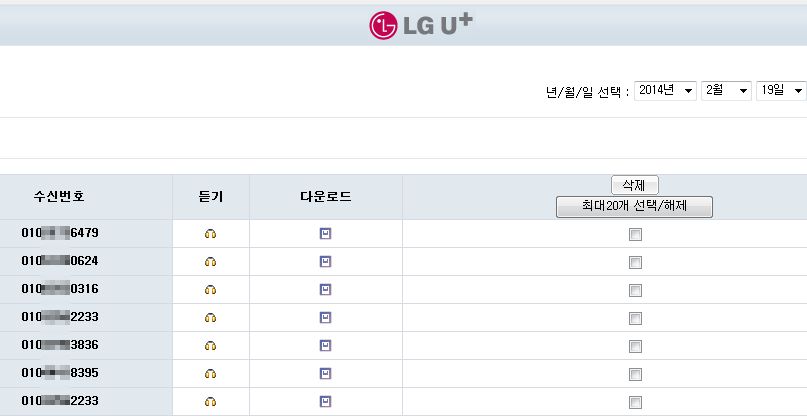Play the recording for number ending 3836
807x416 pixels.
click(210, 345)
